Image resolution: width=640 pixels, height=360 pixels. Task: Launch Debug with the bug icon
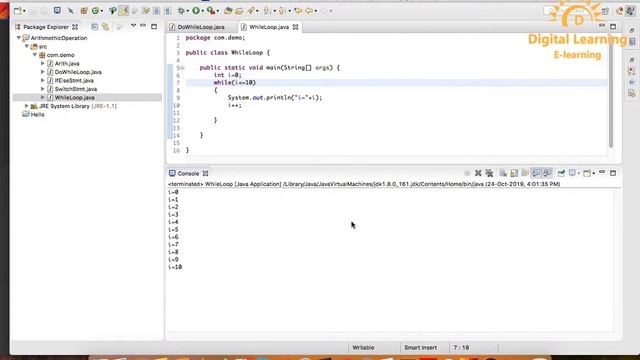pyautogui.click(x=181, y=11)
